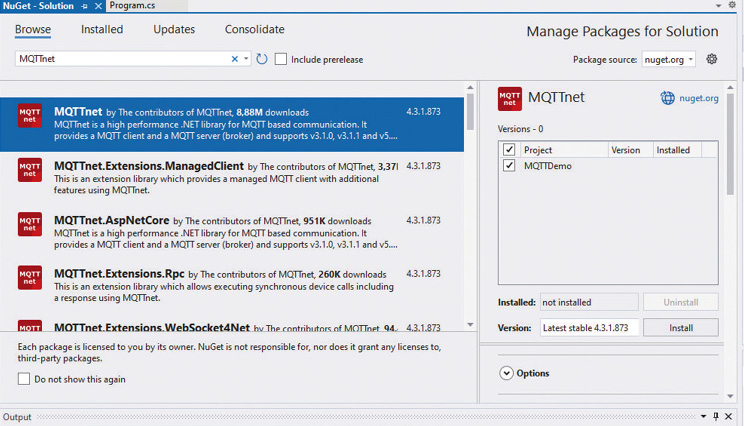The width and height of the screenshot is (744, 426).
Task: Click the package list scroll down arrow
Action: click(x=470, y=324)
